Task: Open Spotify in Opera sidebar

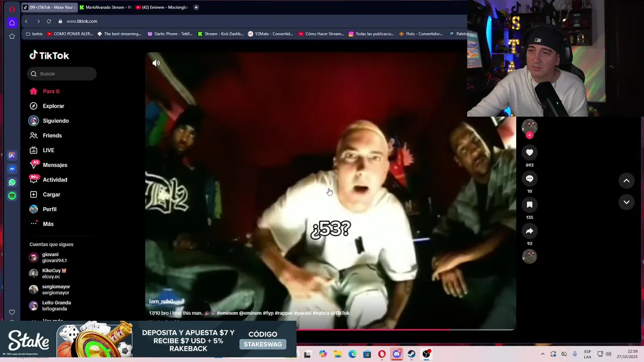Action: pyautogui.click(x=12, y=196)
